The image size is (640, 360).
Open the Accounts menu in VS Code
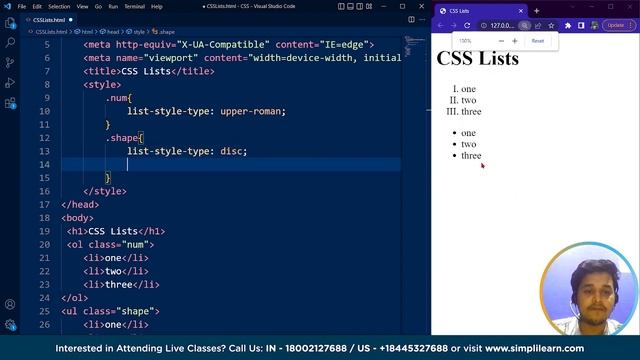pyautogui.click(x=10, y=304)
